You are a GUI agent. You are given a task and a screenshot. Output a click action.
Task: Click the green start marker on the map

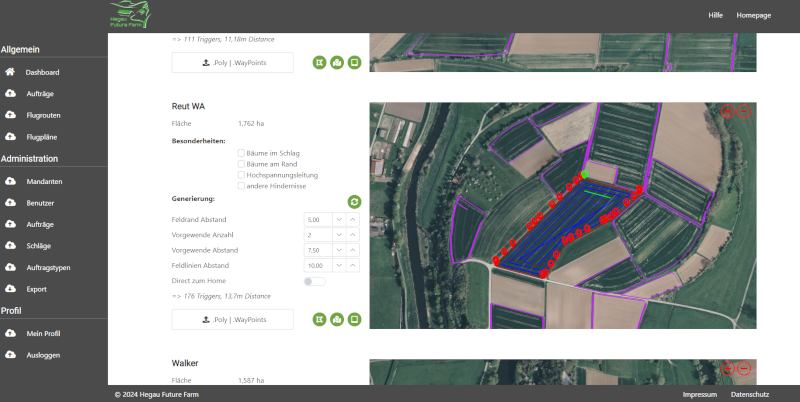coord(585,175)
